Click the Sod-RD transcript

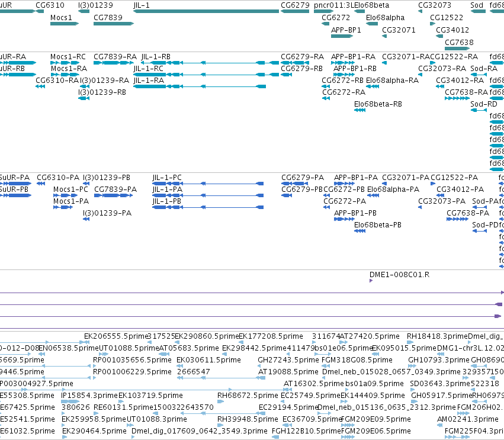pos(479,110)
